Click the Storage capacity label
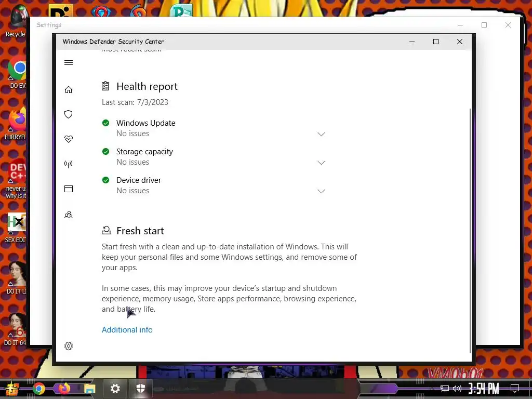This screenshot has width=532, height=399. click(144, 152)
